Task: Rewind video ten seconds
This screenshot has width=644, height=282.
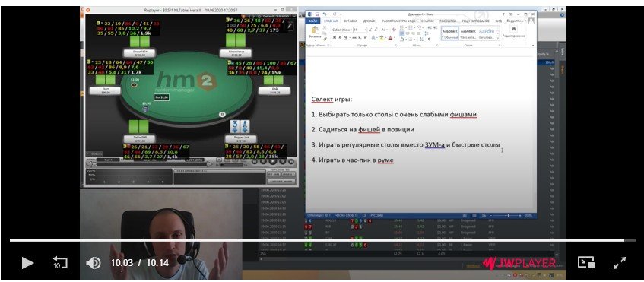Action: click(x=60, y=263)
